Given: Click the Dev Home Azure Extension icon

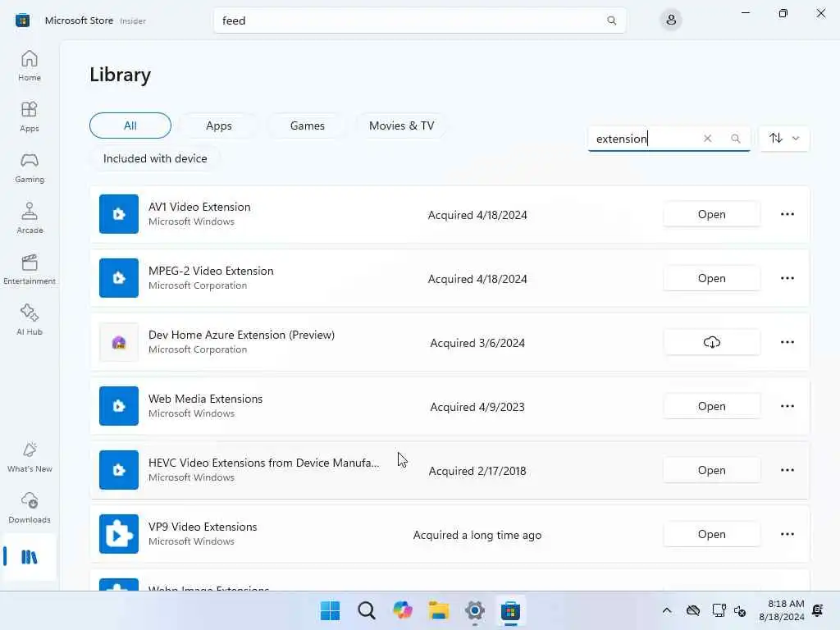Looking at the screenshot, I should (x=119, y=342).
